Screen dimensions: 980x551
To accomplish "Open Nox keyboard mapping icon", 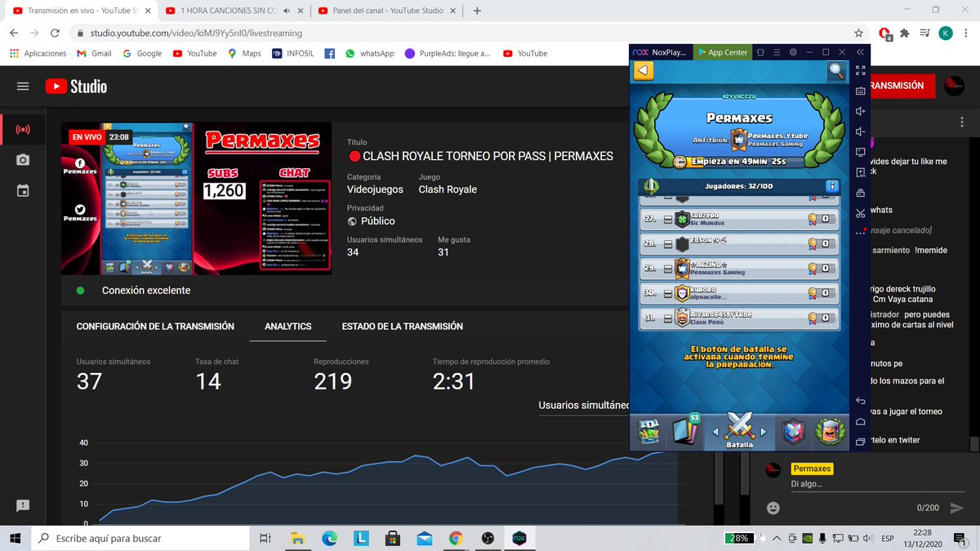I will 860,91.
